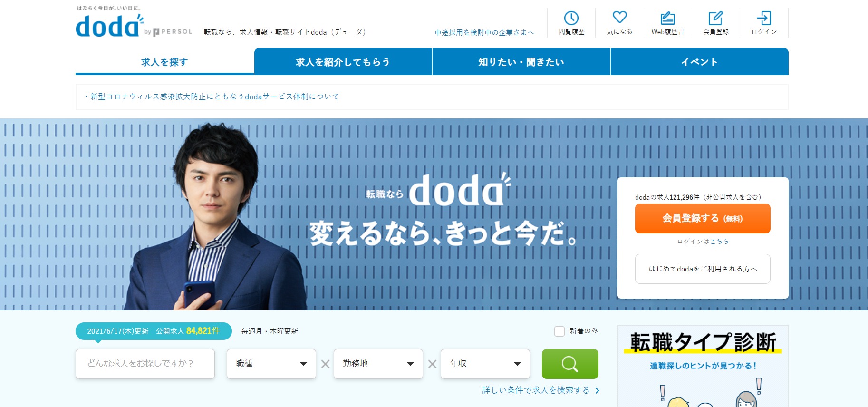Click arrow beside 詳しい条件で求人を検索する
This screenshot has height=407, width=868.
[598, 390]
